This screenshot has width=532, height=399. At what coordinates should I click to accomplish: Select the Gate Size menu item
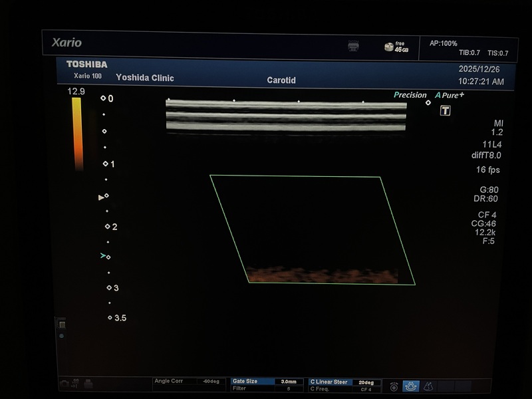pyautogui.click(x=246, y=382)
